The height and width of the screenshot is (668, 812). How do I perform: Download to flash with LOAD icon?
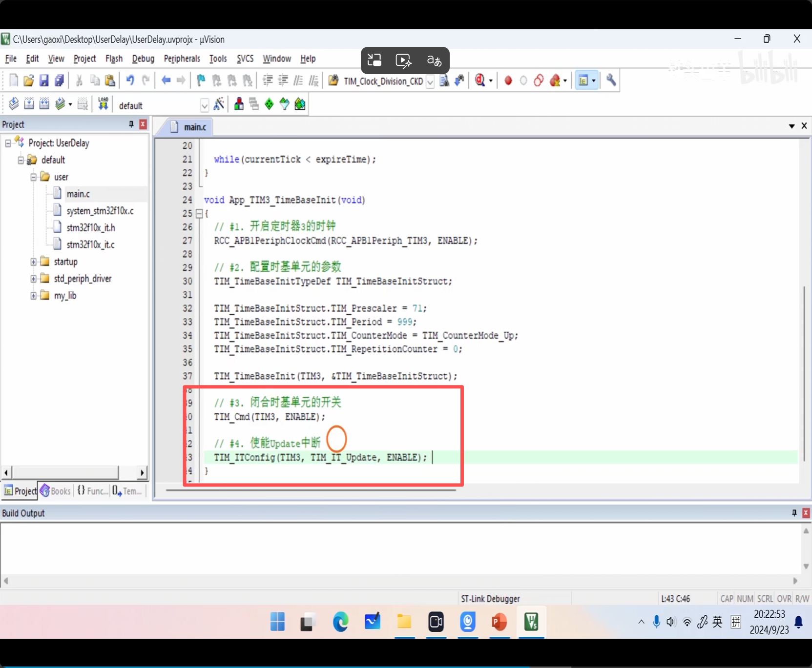pyautogui.click(x=103, y=104)
